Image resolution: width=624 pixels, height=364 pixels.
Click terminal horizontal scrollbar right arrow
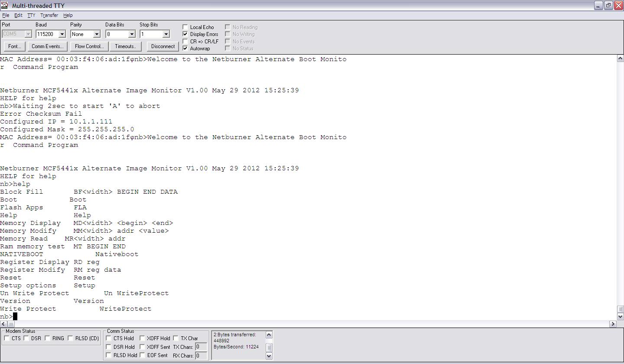pos(613,324)
